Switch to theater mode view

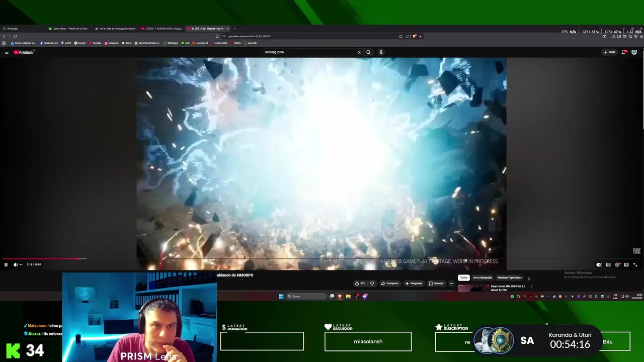click(x=626, y=264)
